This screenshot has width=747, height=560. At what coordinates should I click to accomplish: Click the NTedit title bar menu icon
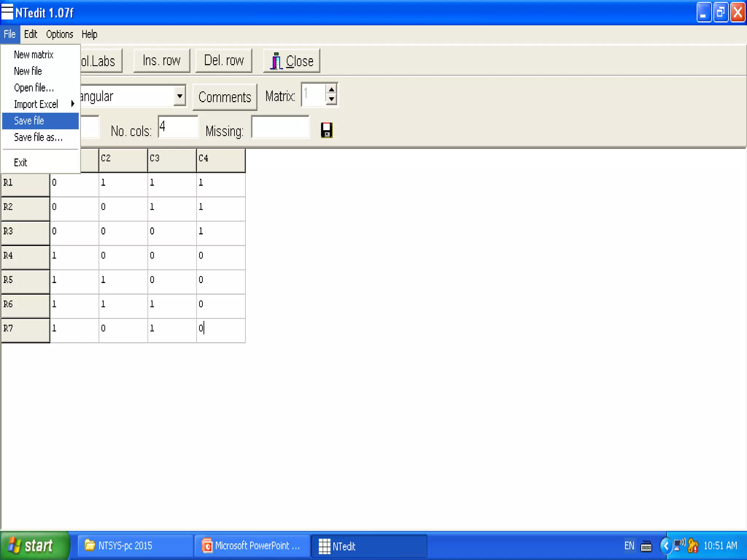(7, 12)
